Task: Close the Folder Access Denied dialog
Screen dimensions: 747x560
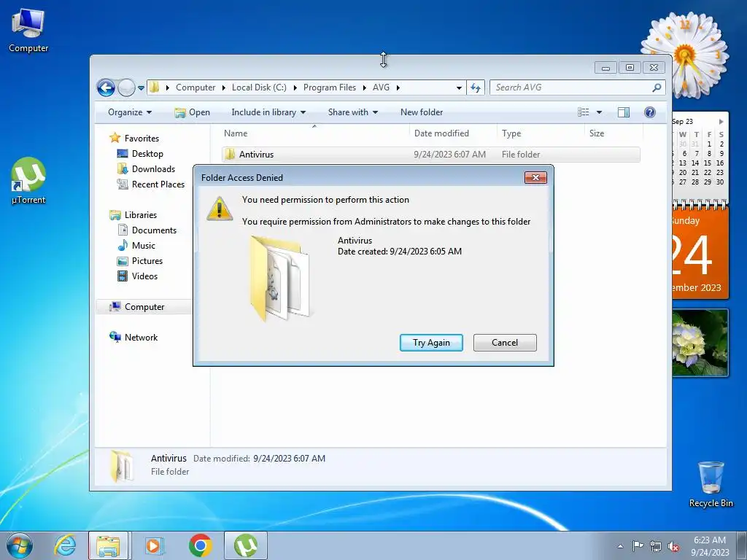Action: click(x=535, y=178)
